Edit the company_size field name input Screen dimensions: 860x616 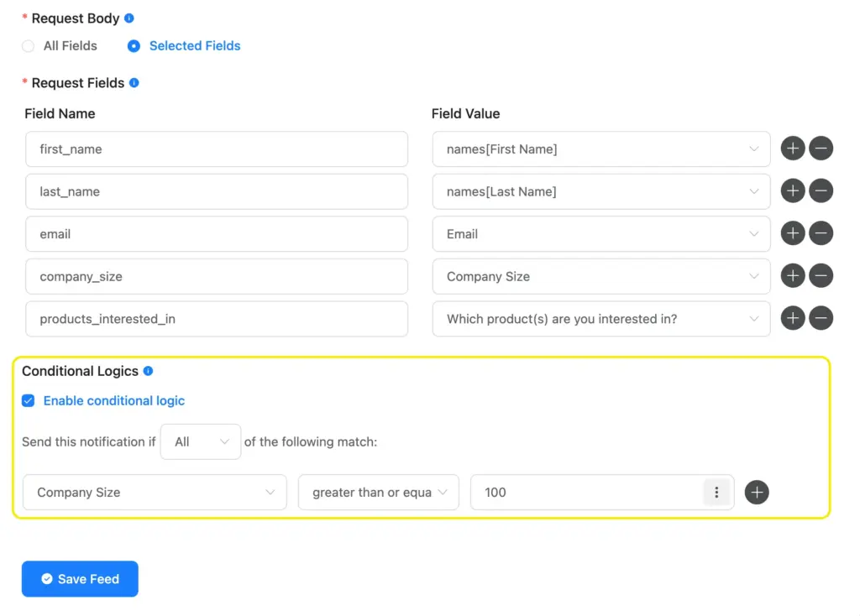[217, 276]
